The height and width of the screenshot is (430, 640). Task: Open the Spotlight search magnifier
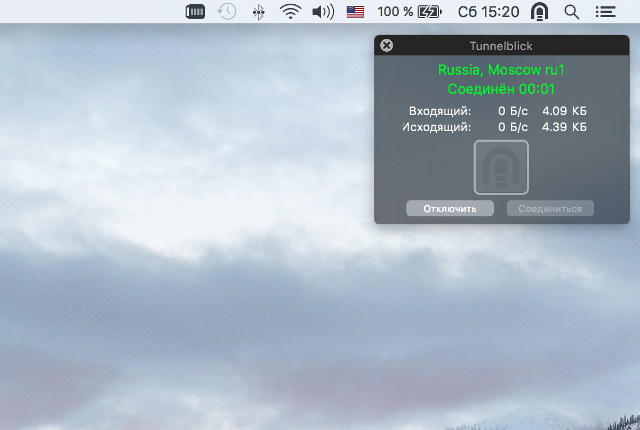click(571, 12)
